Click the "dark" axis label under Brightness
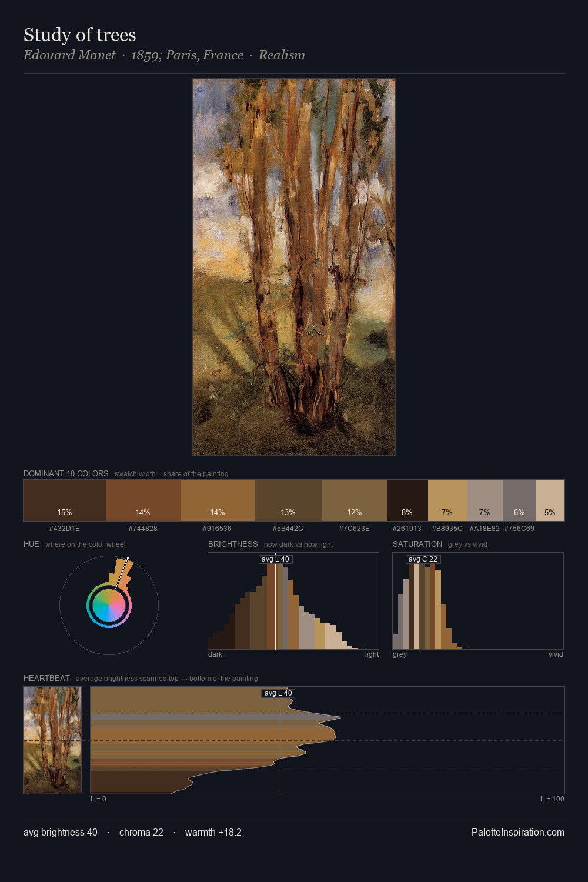Screen dimensions: 588x882 [x=215, y=654]
